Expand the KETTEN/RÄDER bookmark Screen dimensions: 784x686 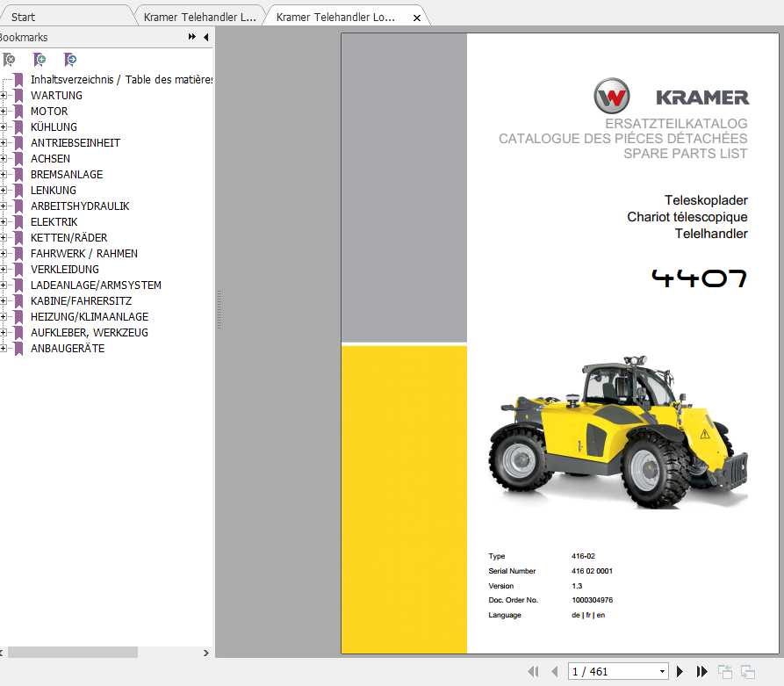point(3,238)
